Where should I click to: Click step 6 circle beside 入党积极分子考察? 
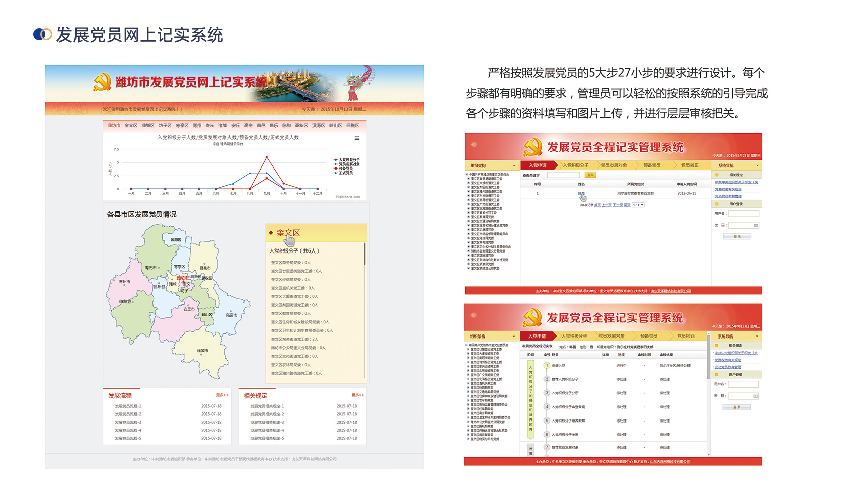click(x=547, y=434)
